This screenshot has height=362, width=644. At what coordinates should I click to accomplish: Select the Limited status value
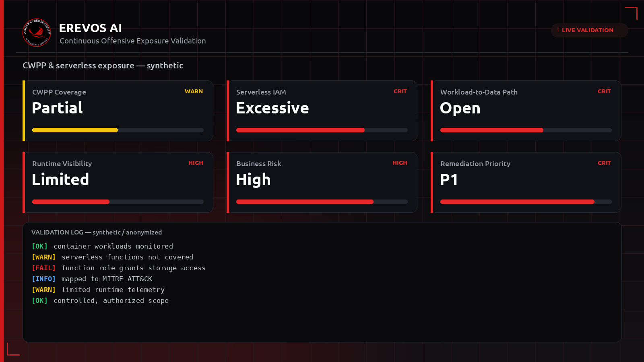point(60,179)
